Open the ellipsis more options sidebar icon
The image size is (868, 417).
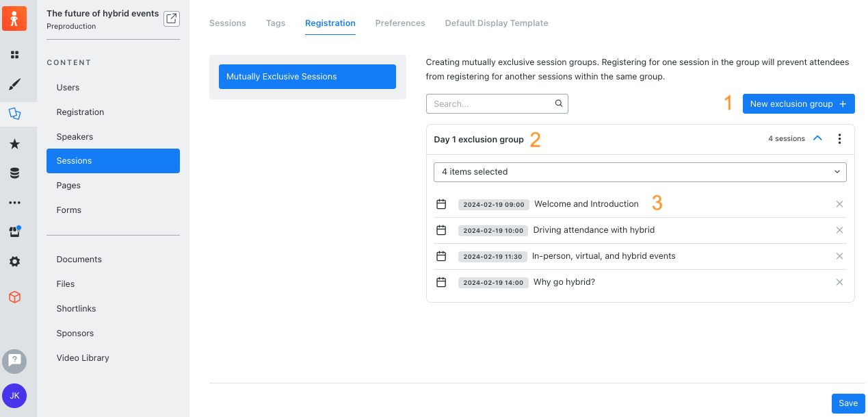tap(15, 202)
